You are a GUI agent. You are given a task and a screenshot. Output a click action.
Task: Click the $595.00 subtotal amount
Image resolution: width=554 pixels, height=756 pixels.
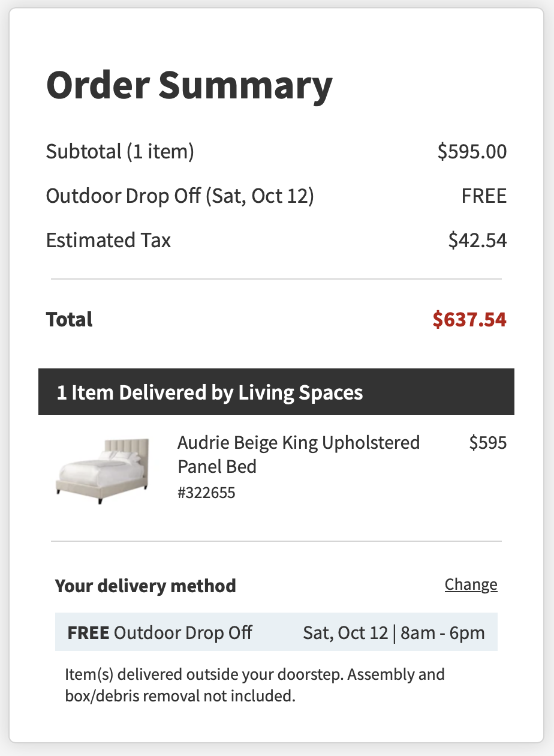(472, 151)
